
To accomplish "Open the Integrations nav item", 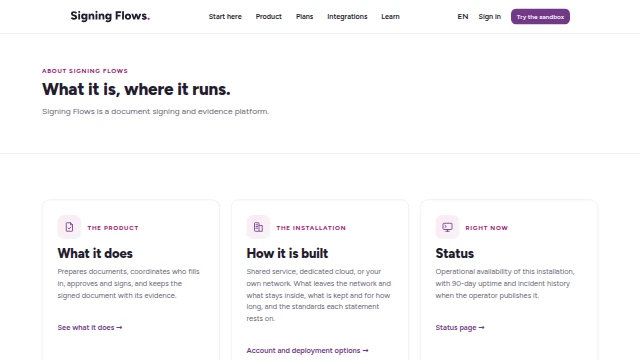I will [x=347, y=17].
